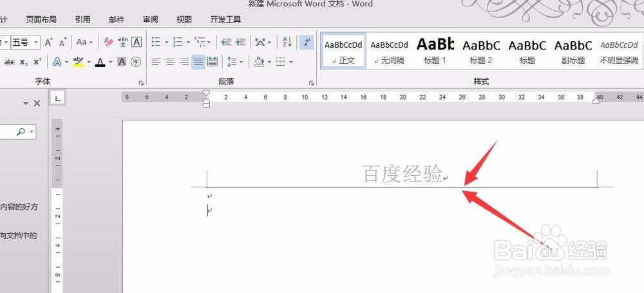Open the 邮件 tab
This screenshot has height=293, width=644.
[x=117, y=19]
